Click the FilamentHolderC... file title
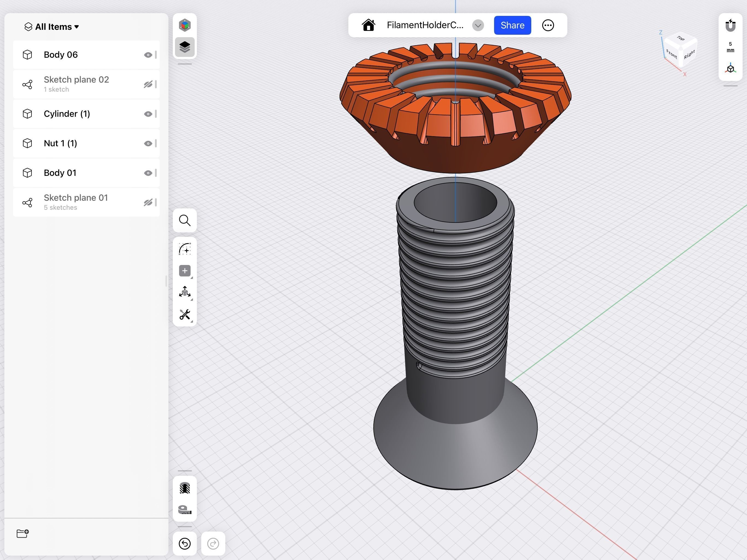 tap(425, 25)
